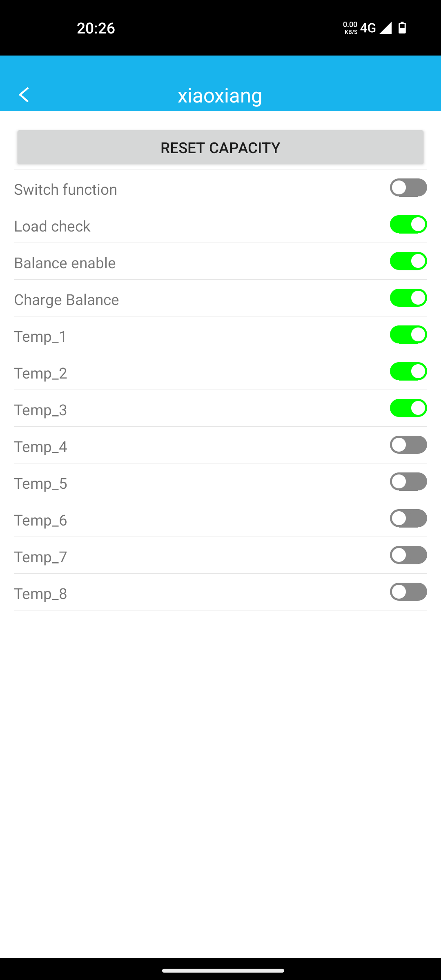Switch off the Temp_2 toggle

click(408, 372)
